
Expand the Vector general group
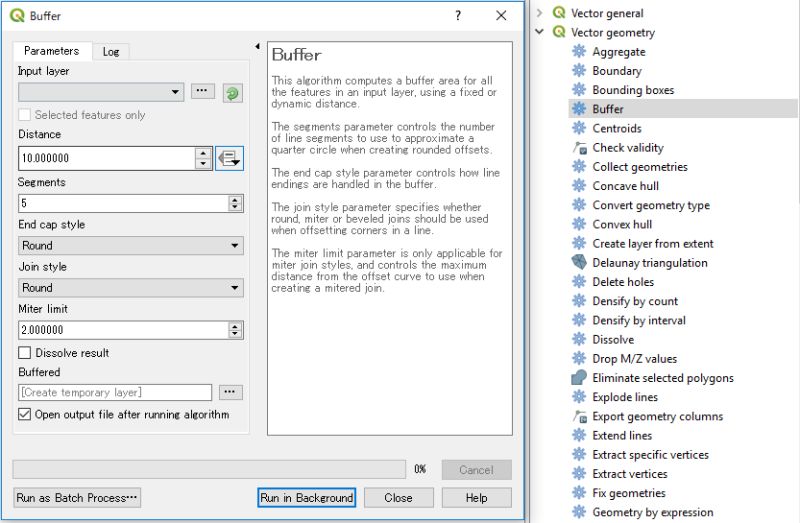[539, 13]
